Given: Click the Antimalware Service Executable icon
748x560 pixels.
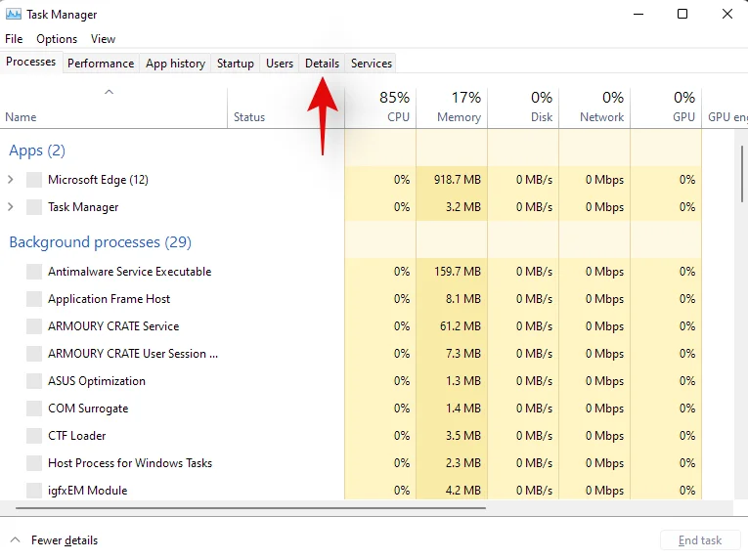Looking at the screenshot, I should point(34,272).
